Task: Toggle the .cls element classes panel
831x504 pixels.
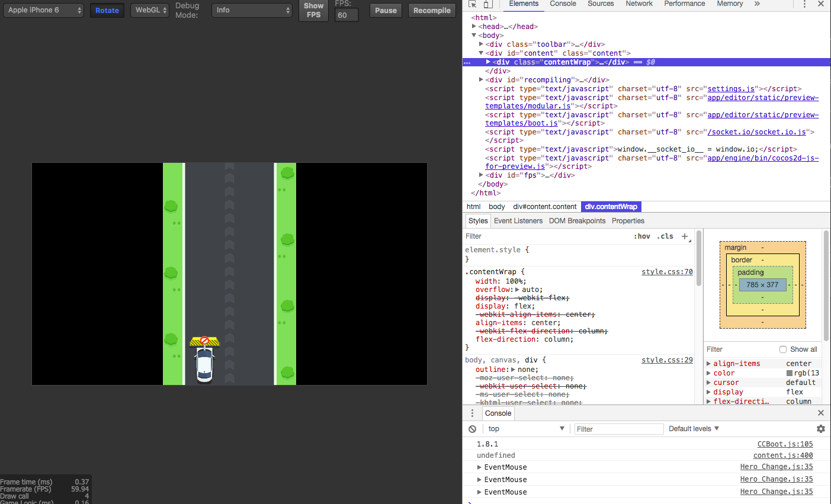Action: (x=665, y=236)
